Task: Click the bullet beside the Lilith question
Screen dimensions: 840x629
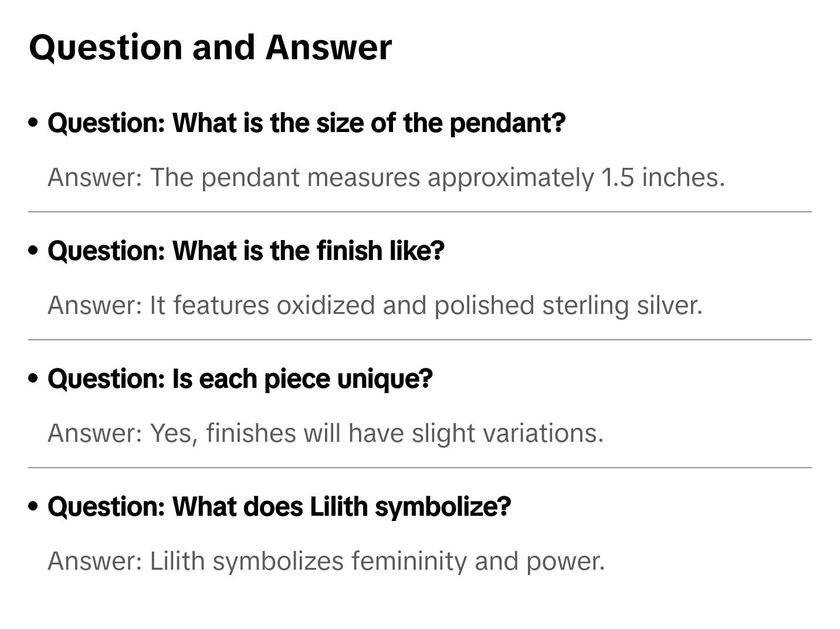Action: 33,506
